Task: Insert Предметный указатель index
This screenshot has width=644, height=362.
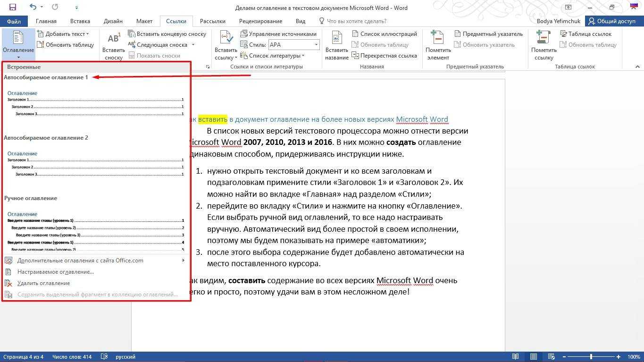Action: tap(489, 34)
